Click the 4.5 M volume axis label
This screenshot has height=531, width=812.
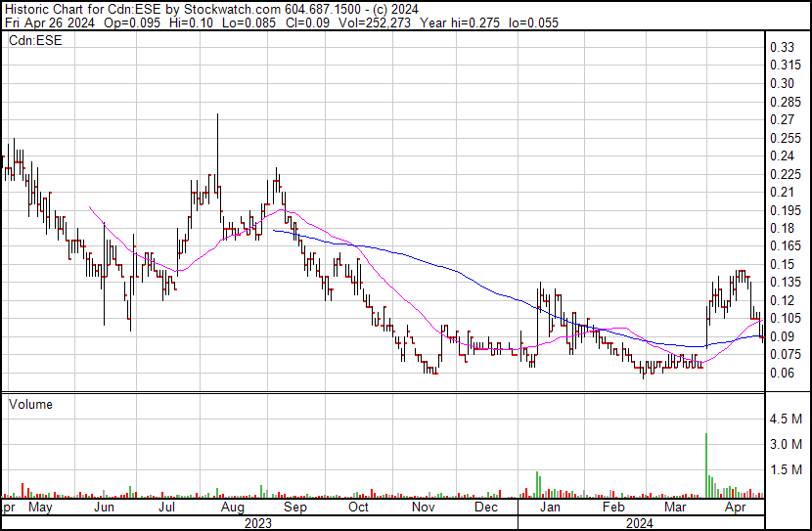click(786, 419)
